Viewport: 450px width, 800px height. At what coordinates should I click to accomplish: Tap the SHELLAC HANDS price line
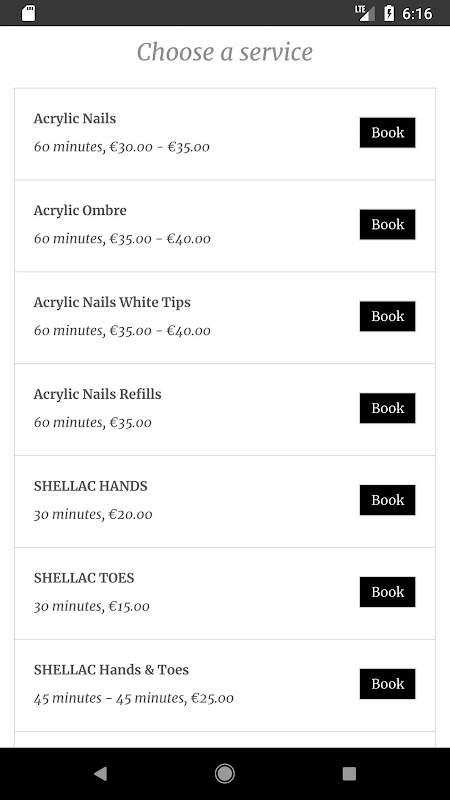pyautogui.click(x=93, y=514)
